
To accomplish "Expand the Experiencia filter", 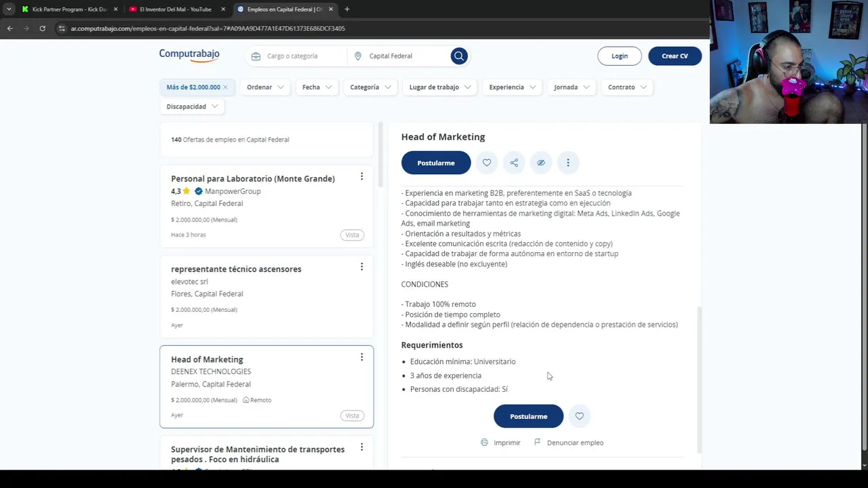I will (513, 87).
